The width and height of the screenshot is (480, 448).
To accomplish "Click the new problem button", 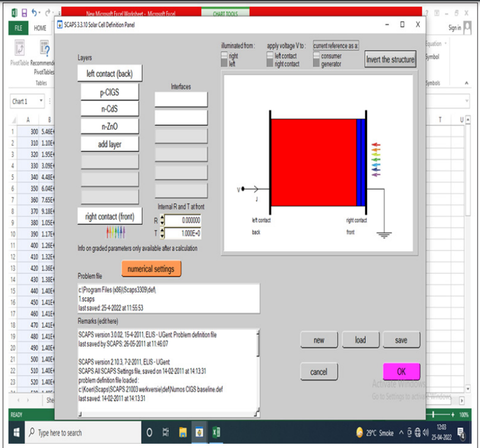I will [319, 340].
